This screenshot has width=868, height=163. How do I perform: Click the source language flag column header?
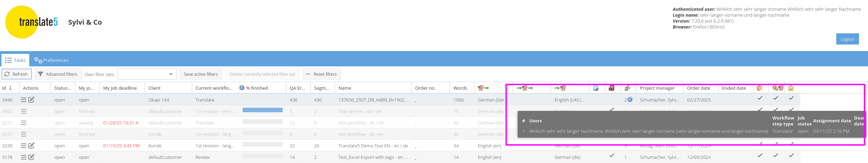483,88
